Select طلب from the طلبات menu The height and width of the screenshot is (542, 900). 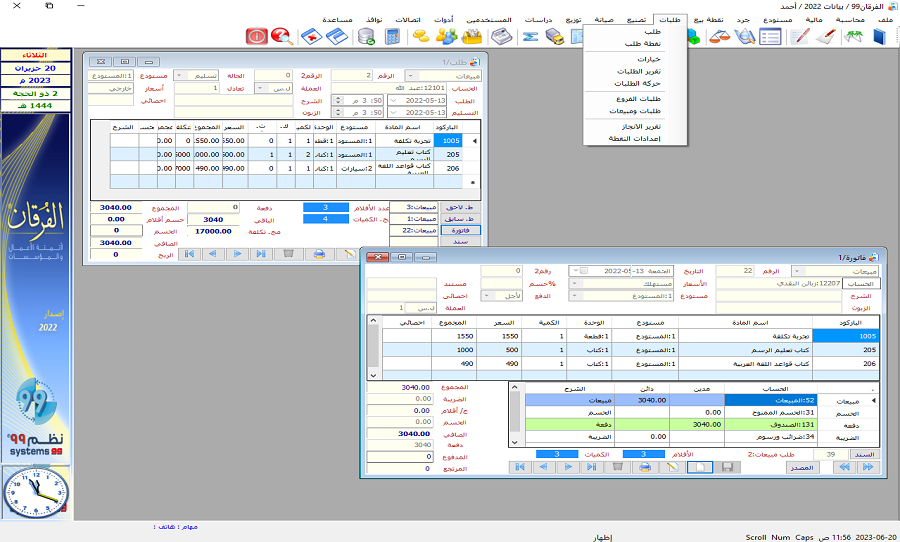pyautogui.click(x=653, y=32)
